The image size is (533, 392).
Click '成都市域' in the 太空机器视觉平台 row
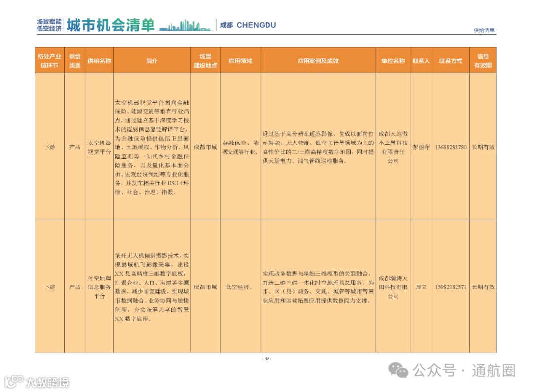tap(205, 147)
